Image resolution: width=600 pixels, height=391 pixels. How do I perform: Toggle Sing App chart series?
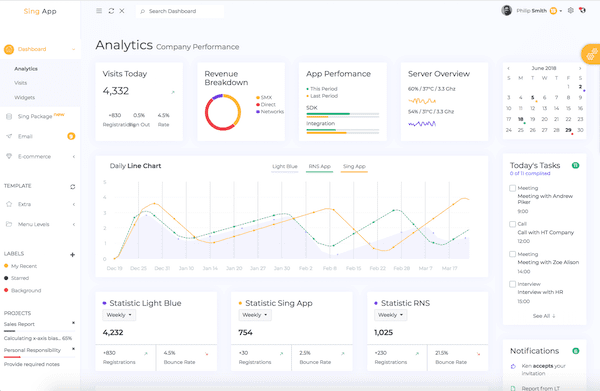[x=354, y=167]
